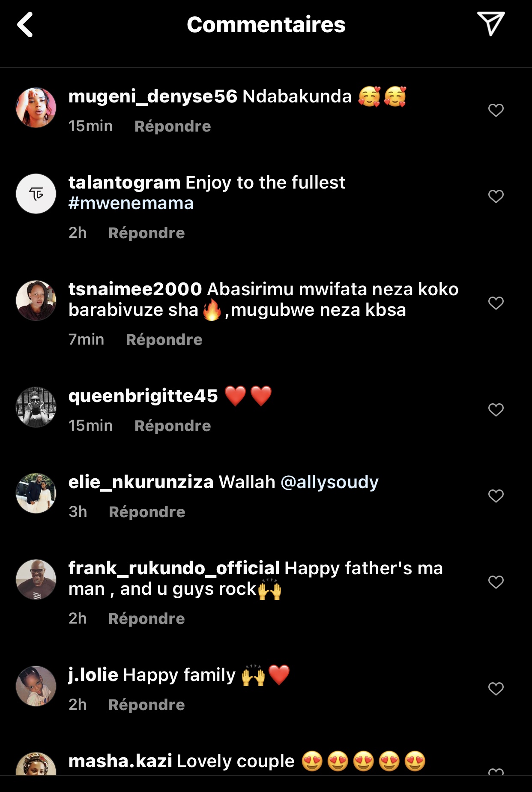Viewport: 532px width, 792px height.
Task: Reply to j.lolie's Happy family comment
Action: pos(146,705)
